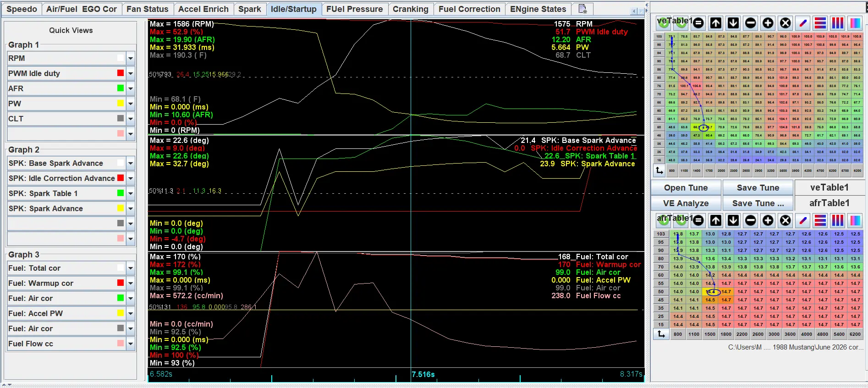This screenshot has width=868, height=388.
Task: Switch to the Spark tab
Action: 250,9
